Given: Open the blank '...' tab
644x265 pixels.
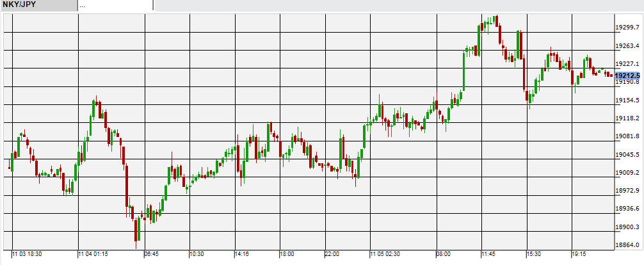Looking at the screenshot, I should point(115,5).
